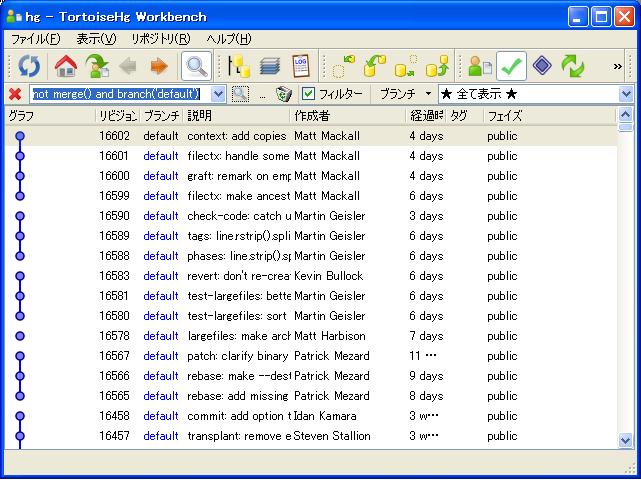Expand the toolbar overflow chevron
The width and height of the screenshot is (641, 480).
(618, 67)
